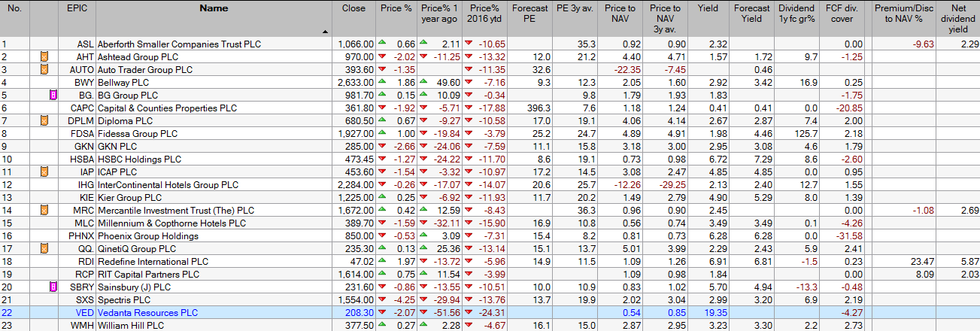Click the WMH ticker cell

pos(77,326)
